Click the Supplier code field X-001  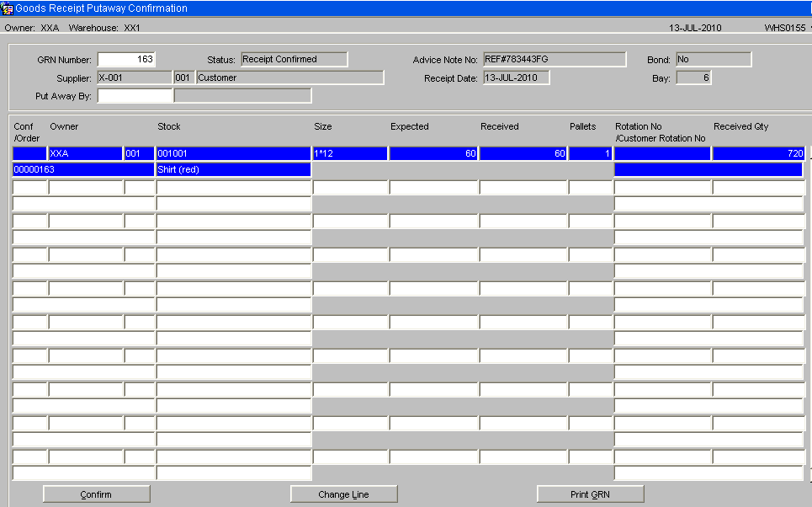pyautogui.click(x=135, y=77)
